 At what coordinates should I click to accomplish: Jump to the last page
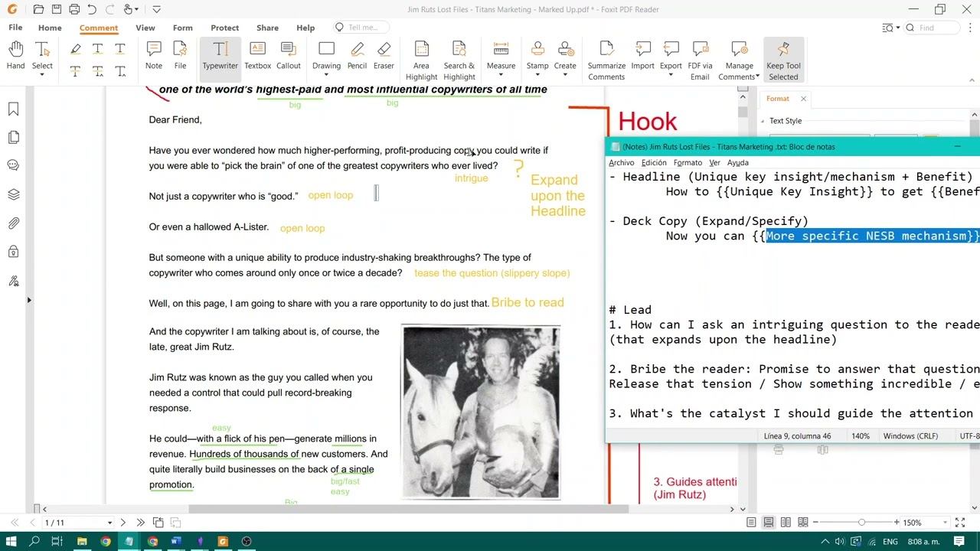(x=140, y=523)
